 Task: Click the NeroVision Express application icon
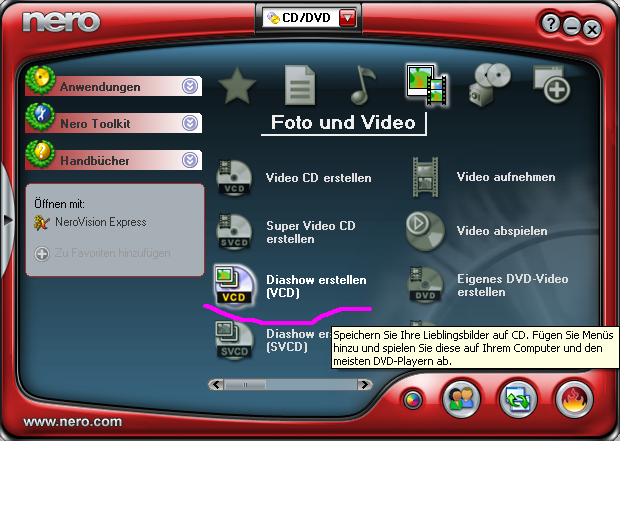coord(42,223)
